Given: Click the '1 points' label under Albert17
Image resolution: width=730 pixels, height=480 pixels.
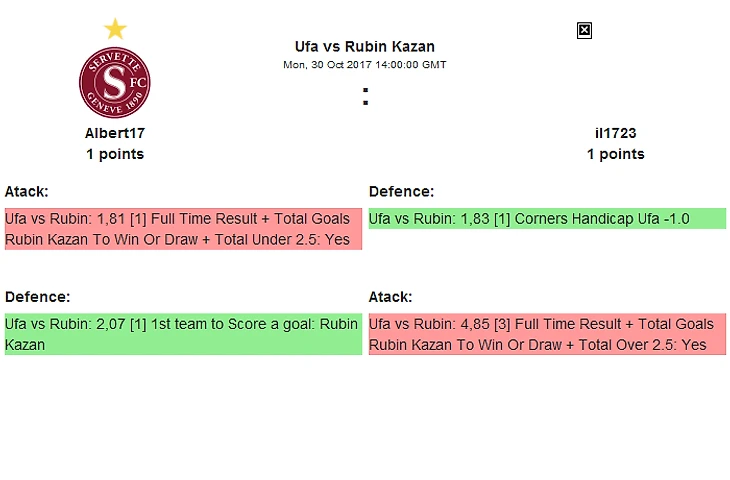Looking at the screenshot, I should coord(115,154).
